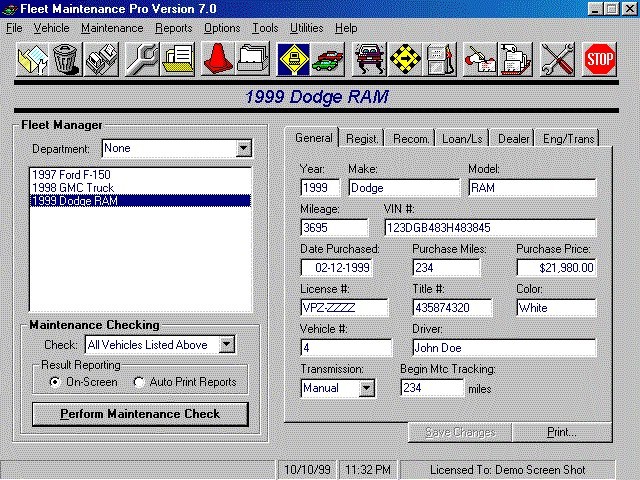Click the Purchase Miles field
640x480 pixels.
click(447, 268)
